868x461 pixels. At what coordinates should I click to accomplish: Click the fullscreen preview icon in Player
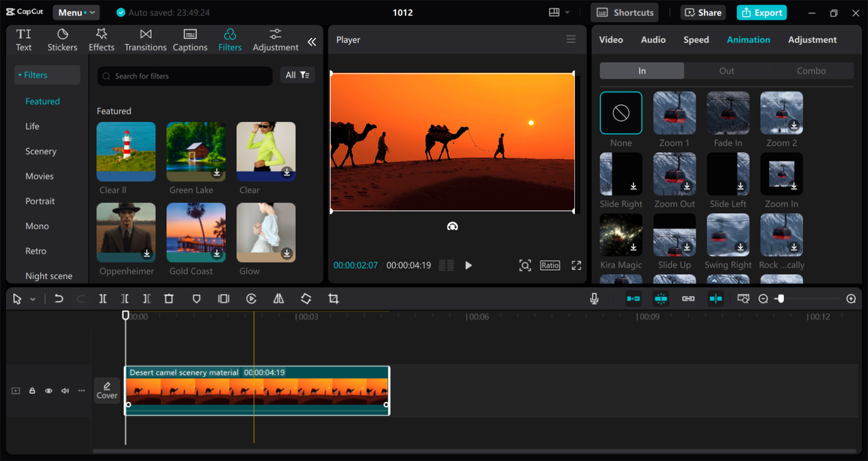pos(576,265)
